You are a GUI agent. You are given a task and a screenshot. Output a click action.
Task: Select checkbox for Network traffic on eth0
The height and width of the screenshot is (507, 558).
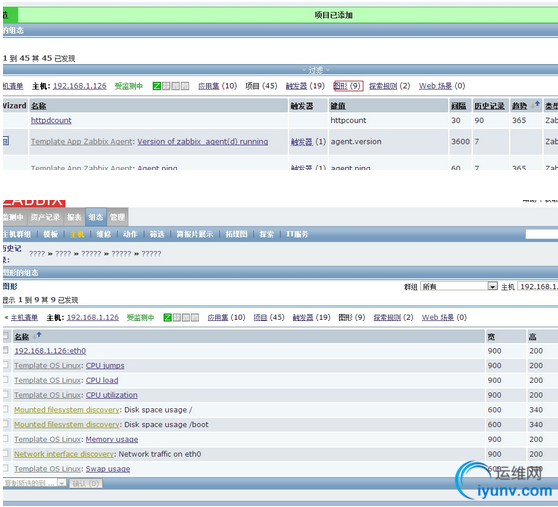(x=6, y=454)
